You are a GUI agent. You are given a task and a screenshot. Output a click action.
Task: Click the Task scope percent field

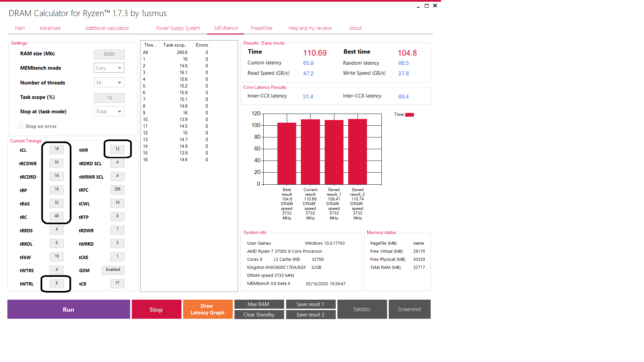point(109,98)
